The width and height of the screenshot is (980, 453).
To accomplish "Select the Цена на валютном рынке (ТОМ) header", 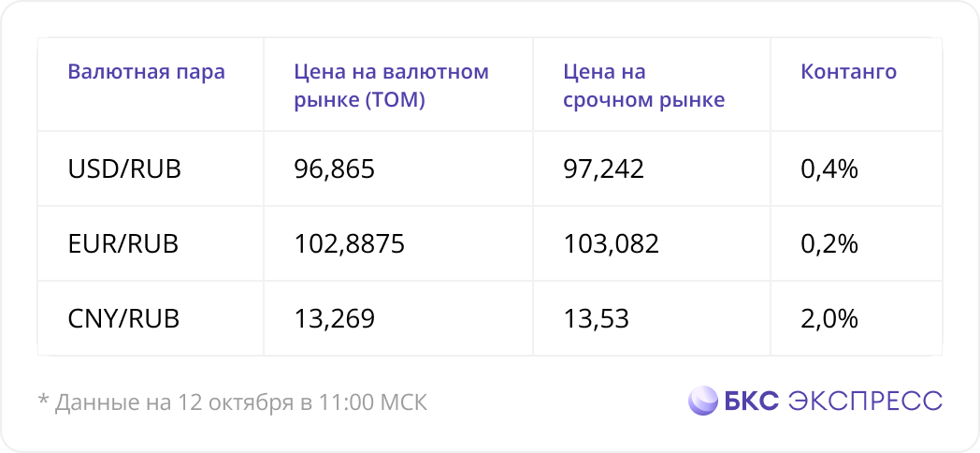I will 391,86.
